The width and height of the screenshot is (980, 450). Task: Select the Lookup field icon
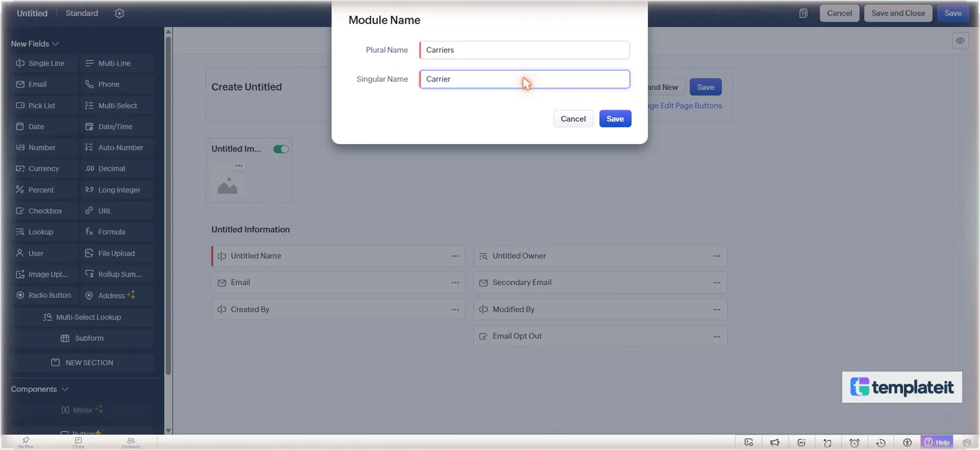[x=20, y=232]
